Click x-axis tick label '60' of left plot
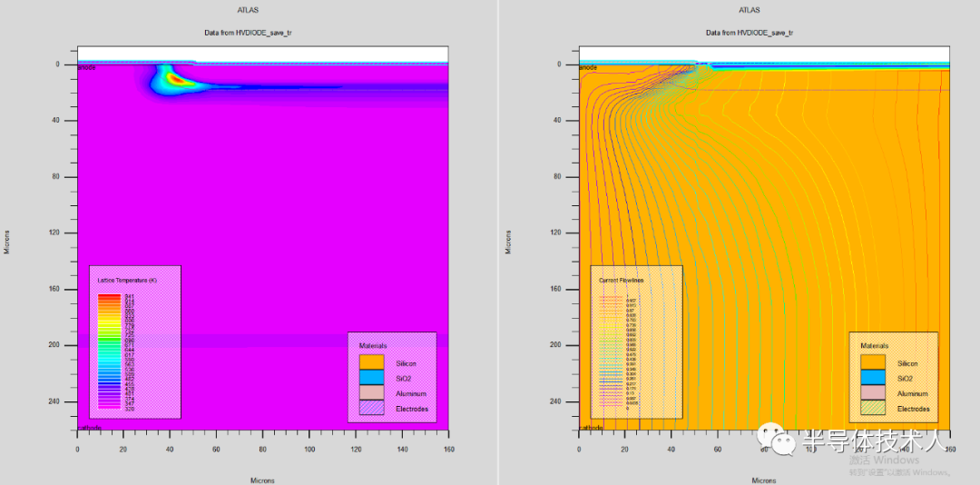 pos(216,450)
